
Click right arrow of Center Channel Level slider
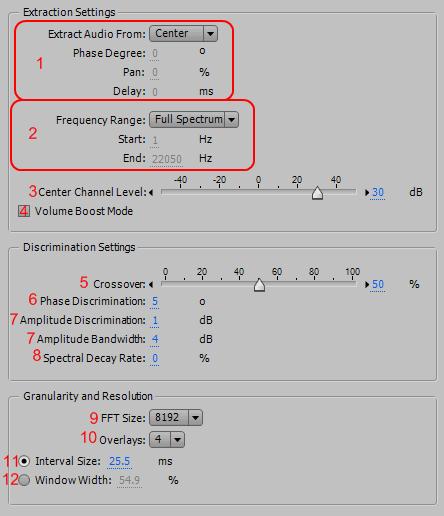pyautogui.click(x=367, y=192)
